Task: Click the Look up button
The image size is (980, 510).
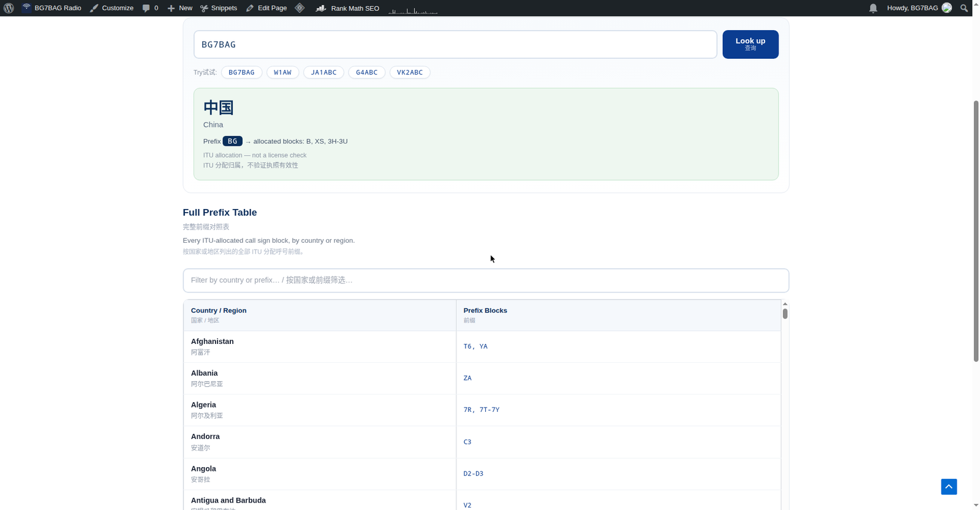Action: [x=750, y=44]
